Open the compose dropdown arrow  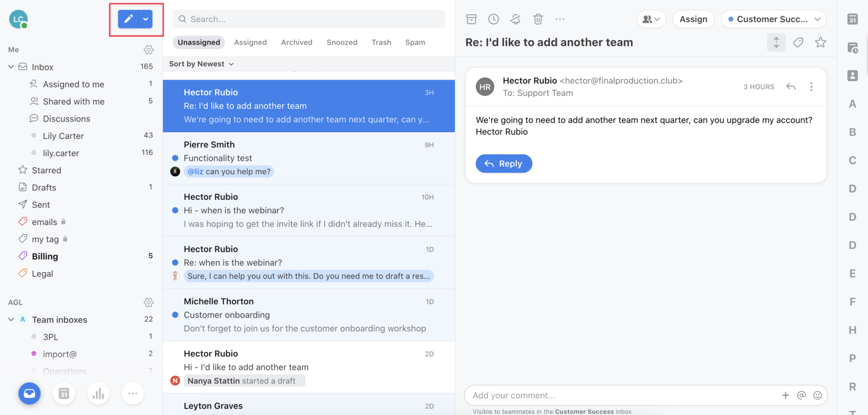tap(146, 19)
